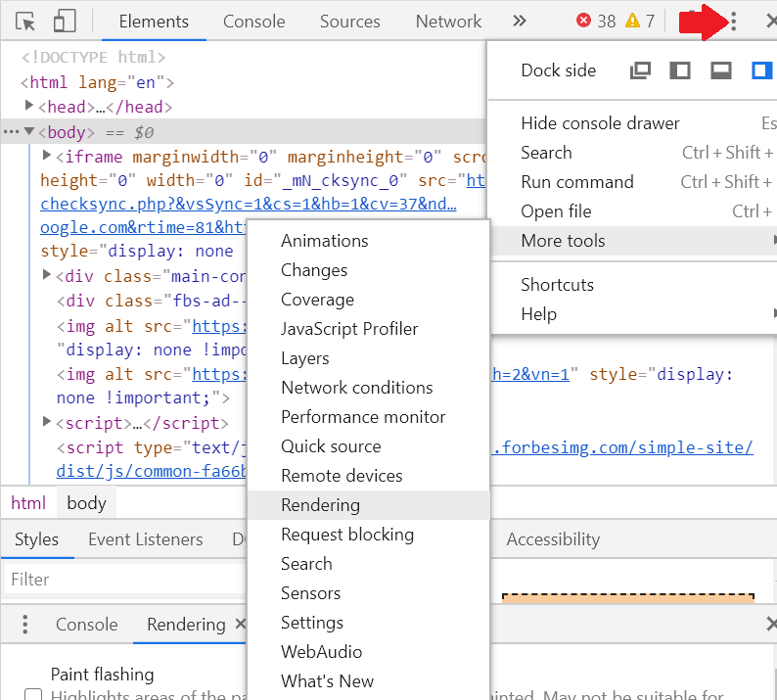777x700 pixels.
Task: Expand the iframe element node
Action: (x=47, y=155)
